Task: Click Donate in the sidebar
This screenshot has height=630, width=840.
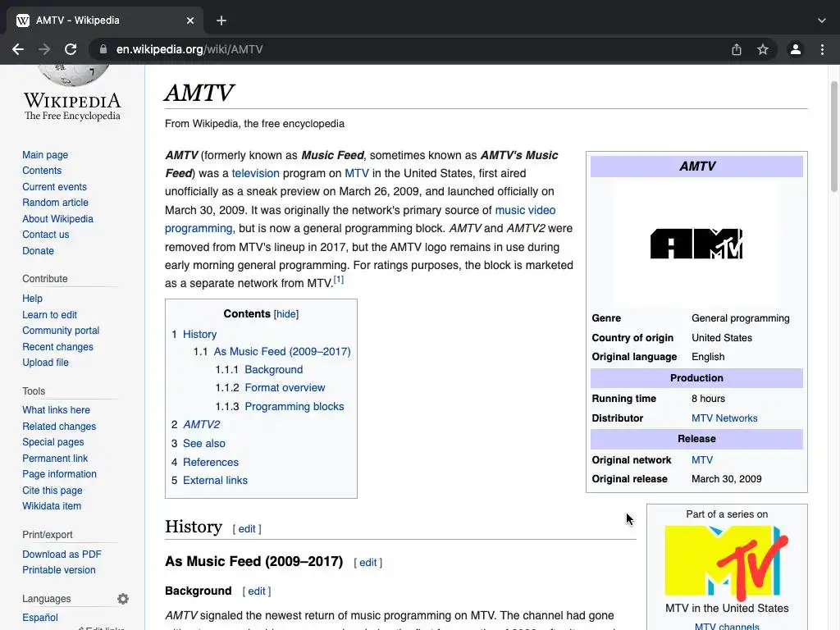Action: pos(38,251)
